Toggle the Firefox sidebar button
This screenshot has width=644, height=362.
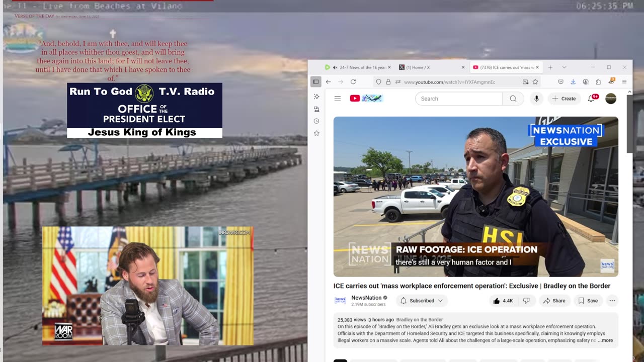pyautogui.click(x=316, y=81)
